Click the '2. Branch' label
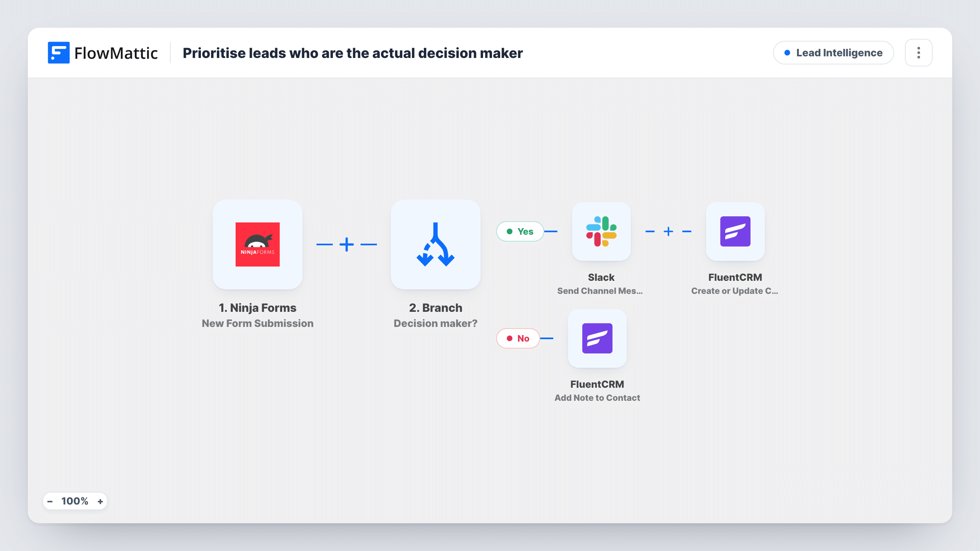 click(x=436, y=308)
